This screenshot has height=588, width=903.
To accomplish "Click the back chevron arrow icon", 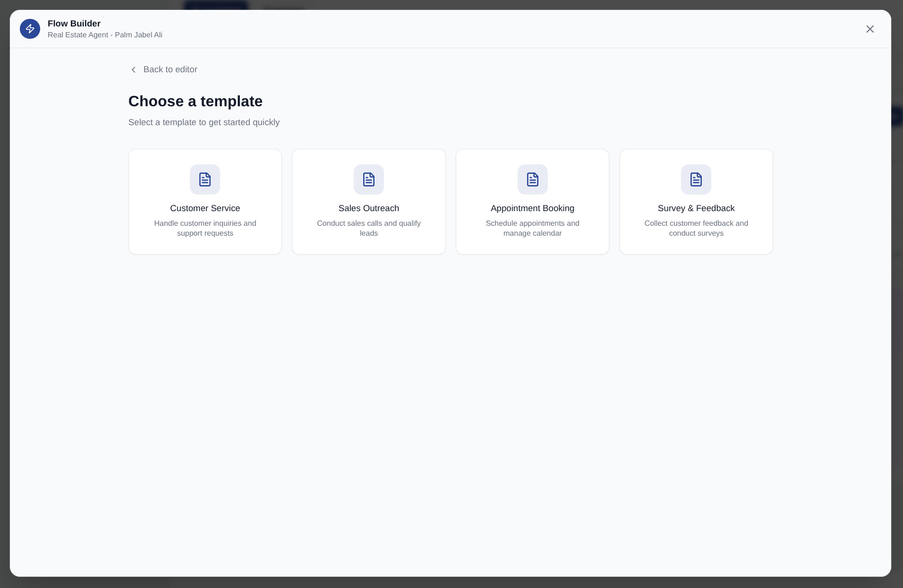I will pyautogui.click(x=134, y=69).
